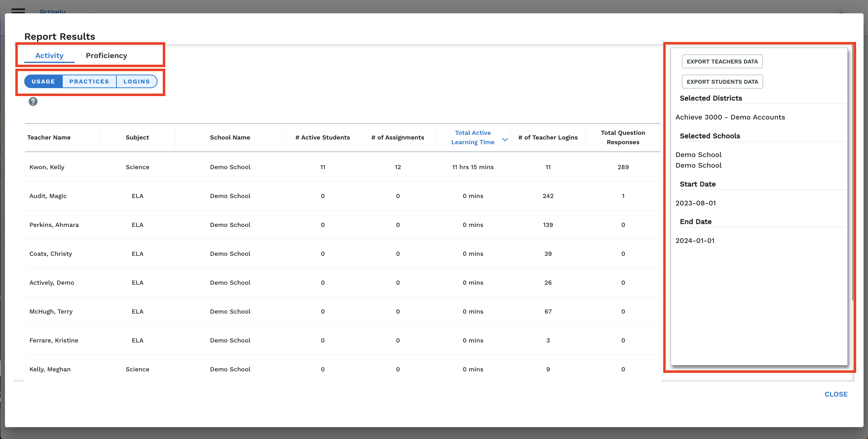Click the 139 teacher logins value
Viewport: 868px width, 439px height.
click(x=548, y=225)
